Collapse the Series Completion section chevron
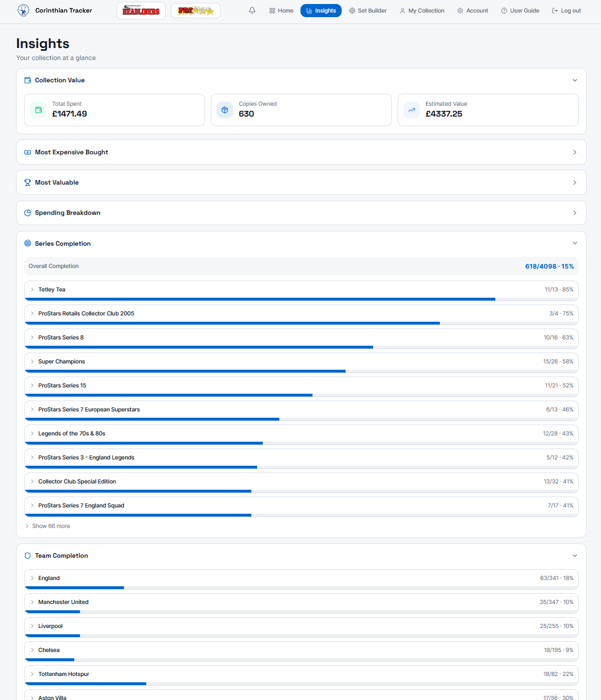This screenshot has height=700, width=601. [x=575, y=243]
